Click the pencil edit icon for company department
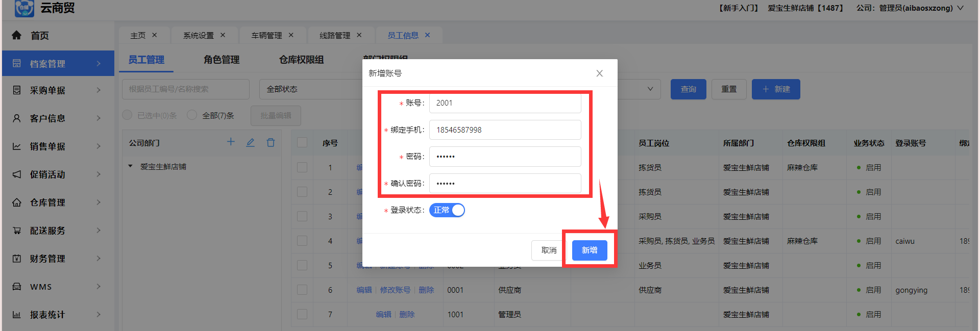Image resolution: width=980 pixels, height=331 pixels. point(250,142)
